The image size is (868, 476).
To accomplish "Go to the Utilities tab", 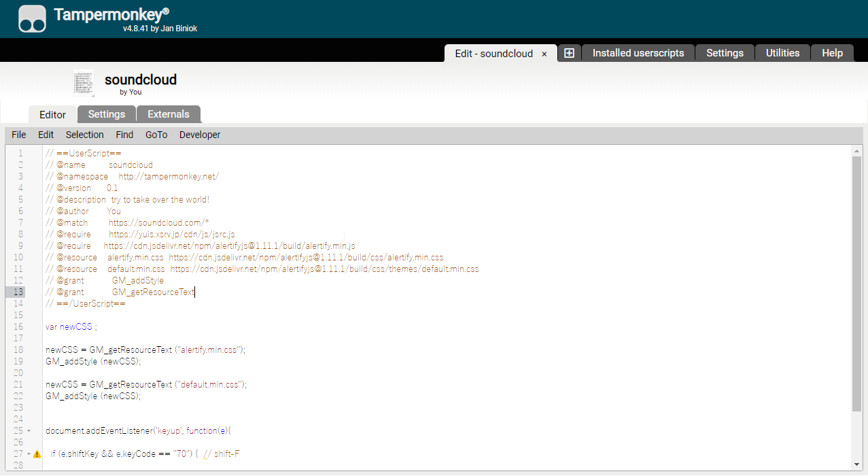I will pyautogui.click(x=782, y=53).
